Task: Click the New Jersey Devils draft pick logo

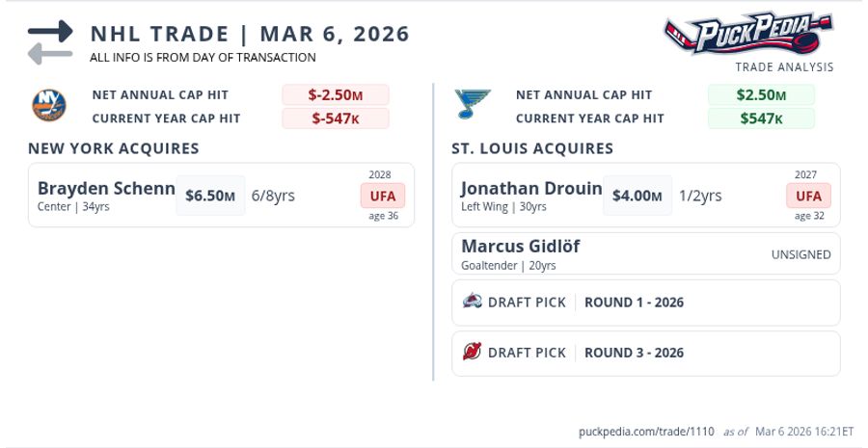Action: pos(472,352)
